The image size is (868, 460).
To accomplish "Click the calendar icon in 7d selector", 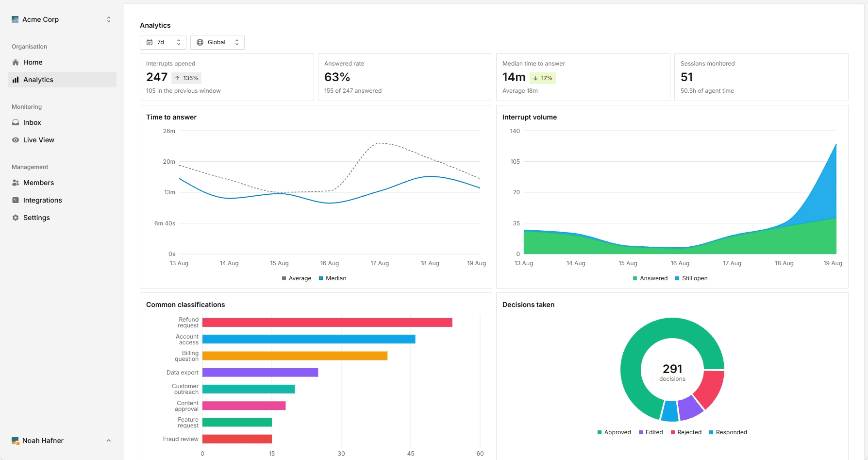I will click(x=150, y=42).
